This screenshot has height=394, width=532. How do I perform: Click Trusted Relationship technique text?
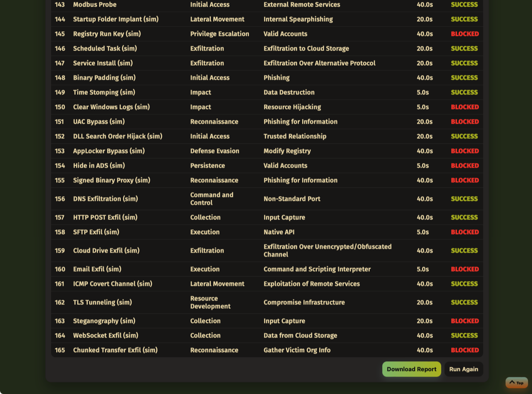point(295,136)
